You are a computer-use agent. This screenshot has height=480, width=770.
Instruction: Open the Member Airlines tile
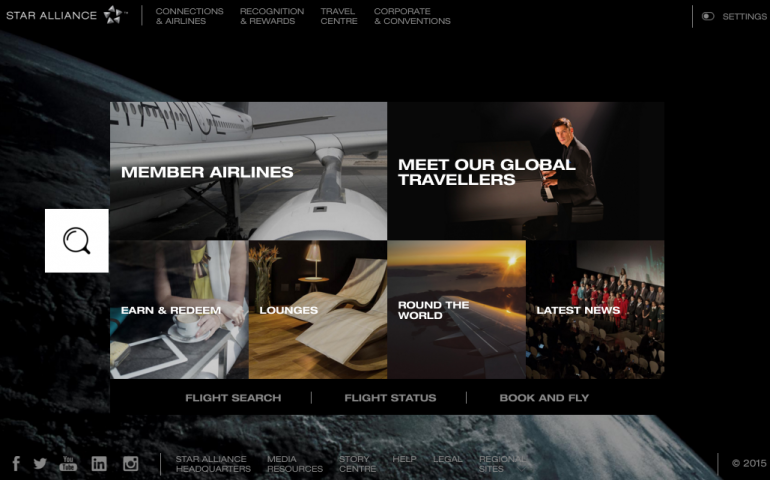[x=248, y=171]
